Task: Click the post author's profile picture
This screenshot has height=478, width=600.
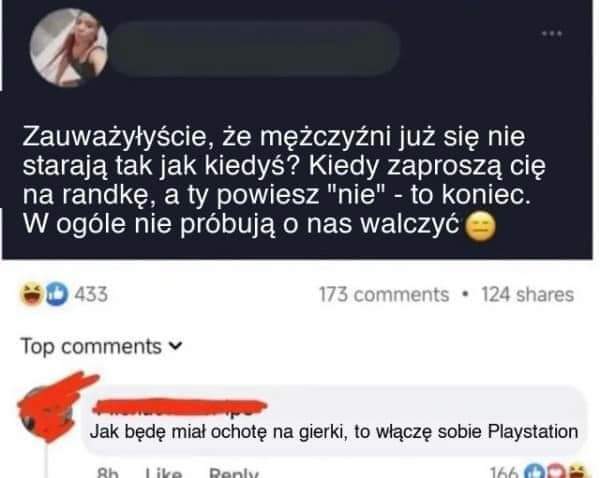Action: pyautogui.click(x=69, y=48)
